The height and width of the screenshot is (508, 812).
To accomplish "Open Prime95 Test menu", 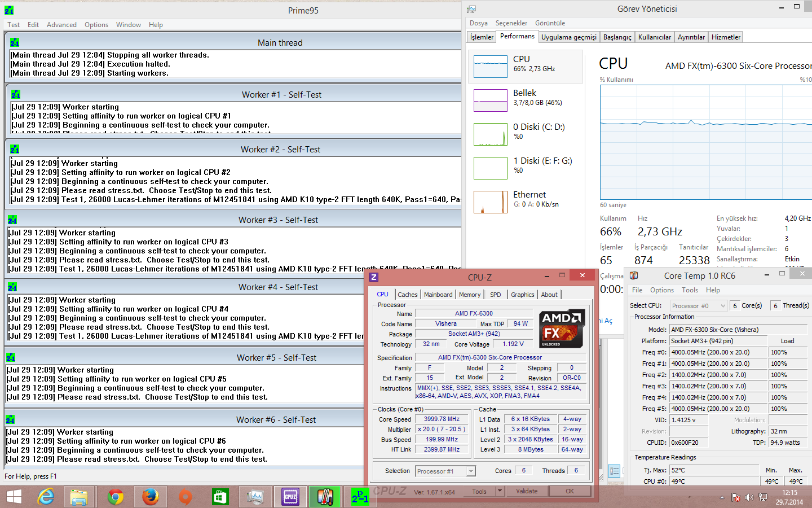I will (x=14, y=25).
